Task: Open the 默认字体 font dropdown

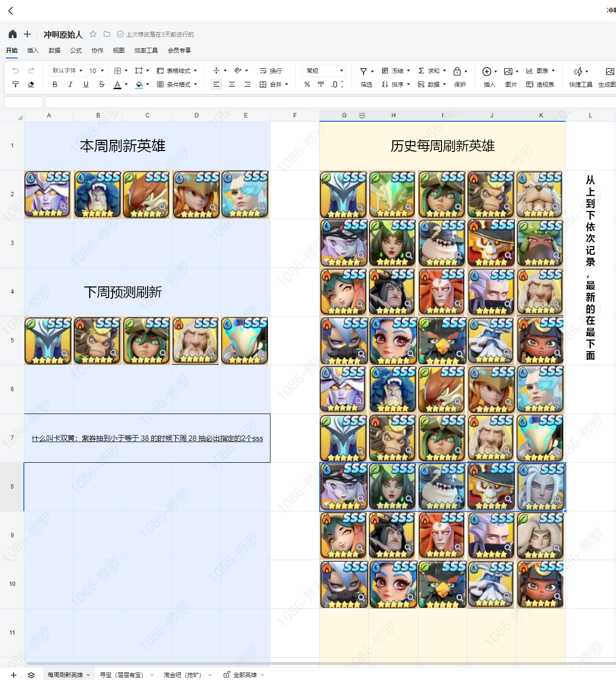Action: [x=67, y=71]
